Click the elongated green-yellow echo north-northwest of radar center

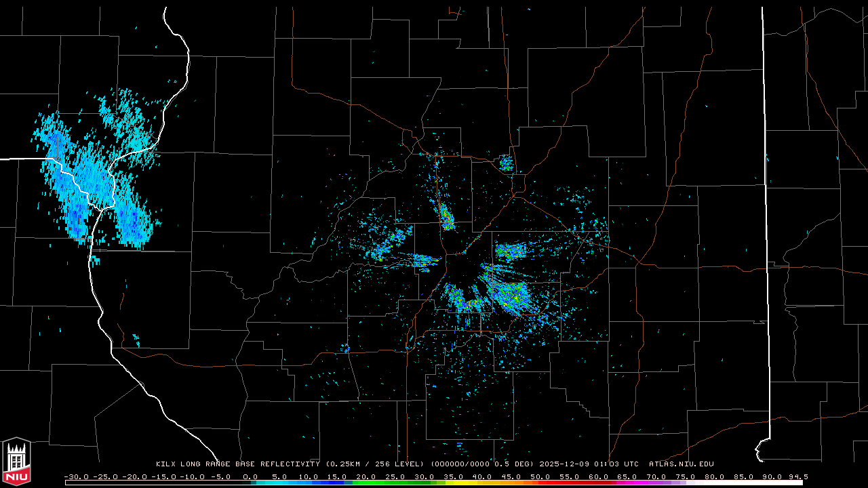point(446,217)
